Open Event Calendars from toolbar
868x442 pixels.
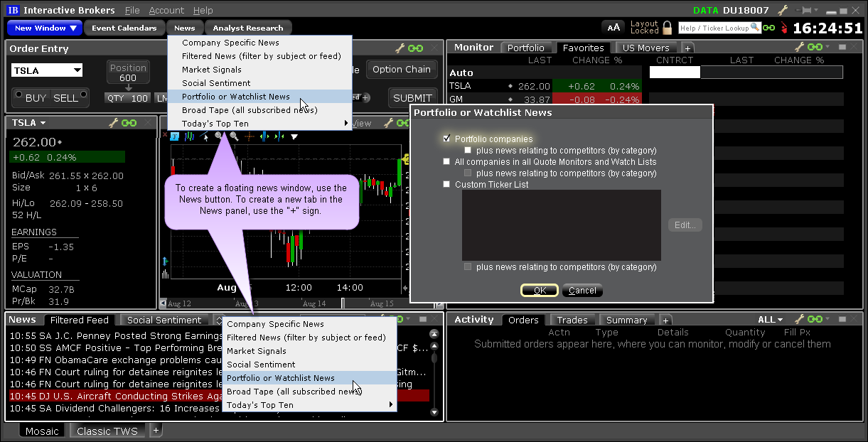pyautogui.click(x=124, y=28)
